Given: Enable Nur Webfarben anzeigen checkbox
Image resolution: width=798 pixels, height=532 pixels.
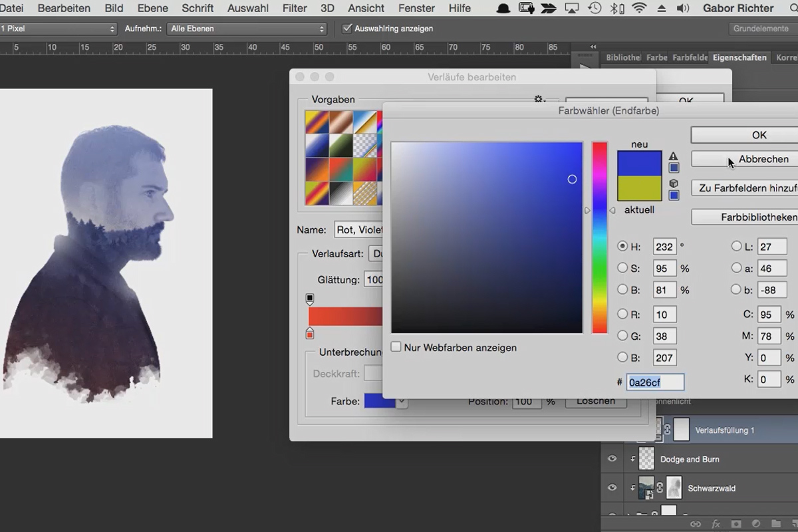Looking at the screenshot, I should 396,347.
